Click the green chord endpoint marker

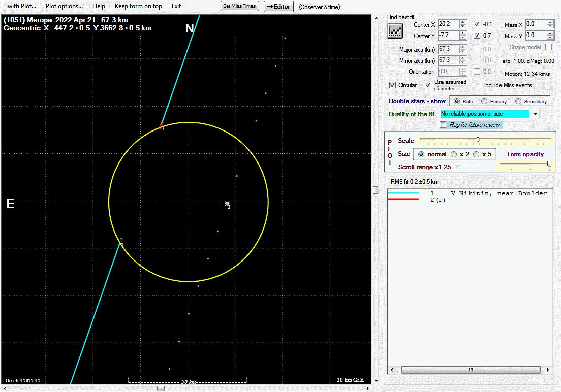pyautogui.click(x=121, y=242)
